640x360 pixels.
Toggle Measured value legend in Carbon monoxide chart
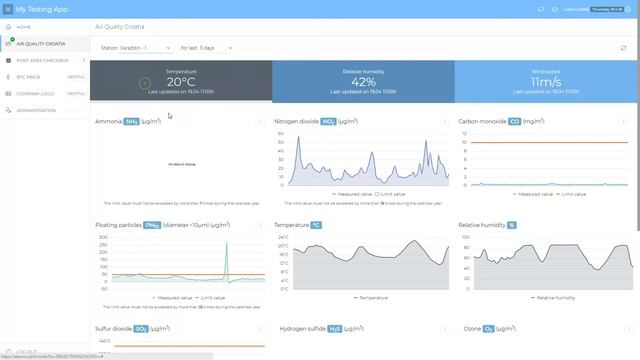[x=533, y=194]
